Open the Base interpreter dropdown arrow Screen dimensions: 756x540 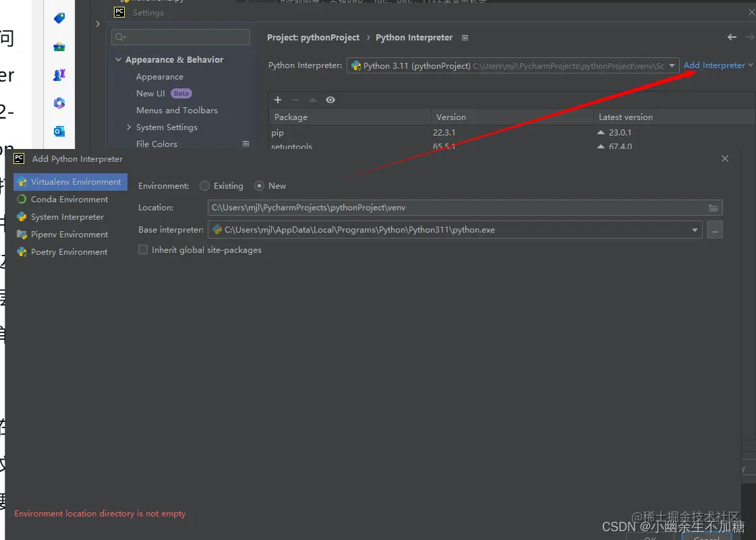point(695,230)
